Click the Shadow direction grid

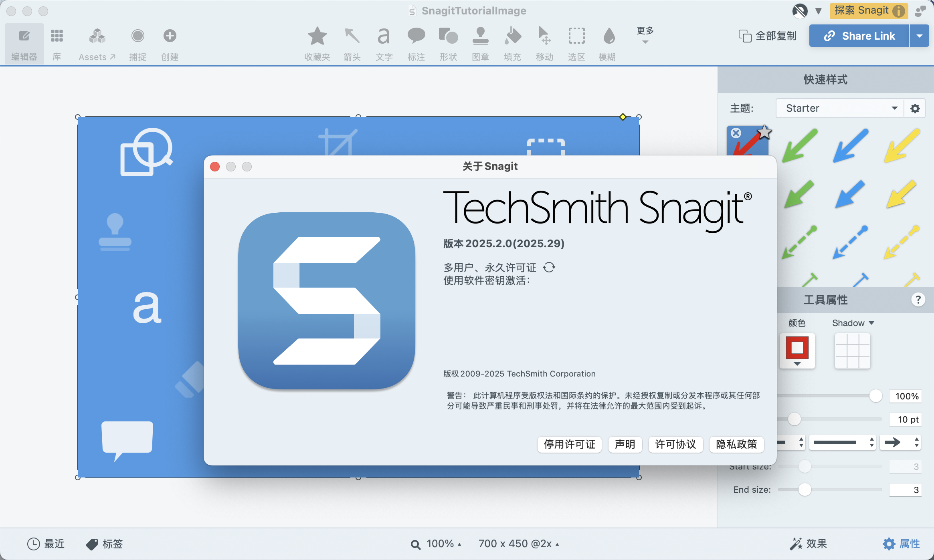(852, 351)
